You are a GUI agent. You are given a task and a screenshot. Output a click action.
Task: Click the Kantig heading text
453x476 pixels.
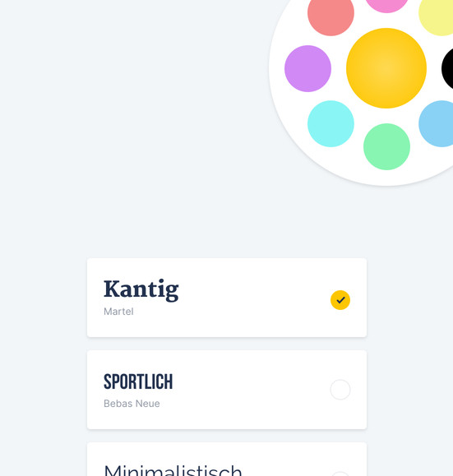[141, 290]
